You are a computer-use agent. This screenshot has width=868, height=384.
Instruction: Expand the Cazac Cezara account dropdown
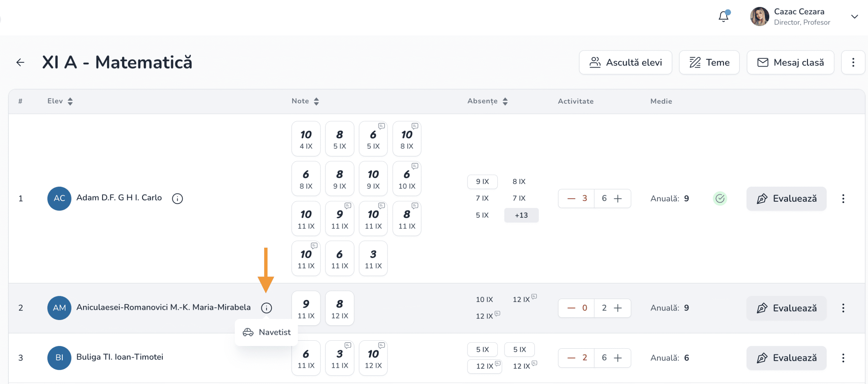(854, 17)
